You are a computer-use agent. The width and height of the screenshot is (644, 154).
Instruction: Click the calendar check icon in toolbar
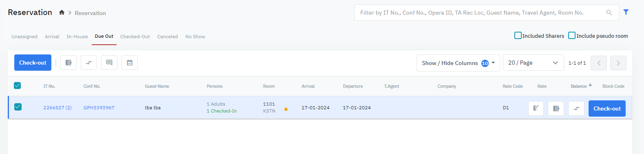pos(130,63)
